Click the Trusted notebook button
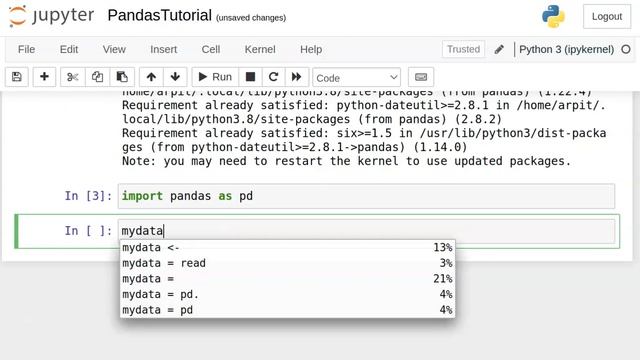 (463, 49)
